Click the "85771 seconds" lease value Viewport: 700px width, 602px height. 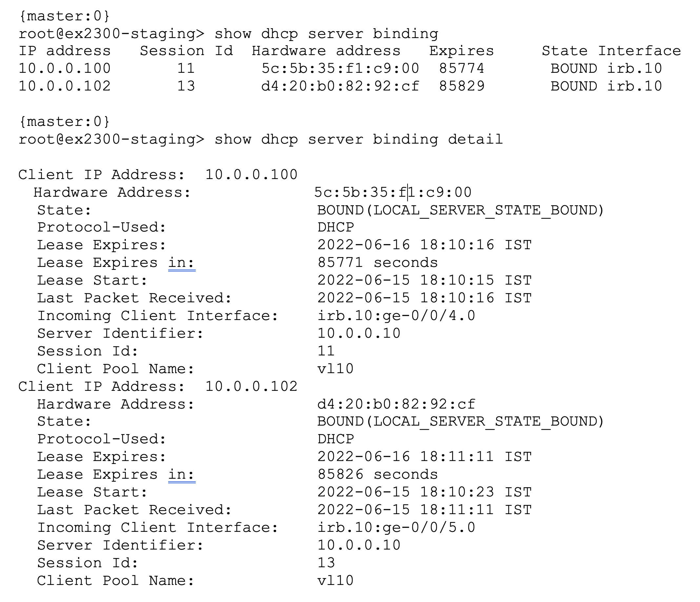pyautogui.click(x=377, y=263)
